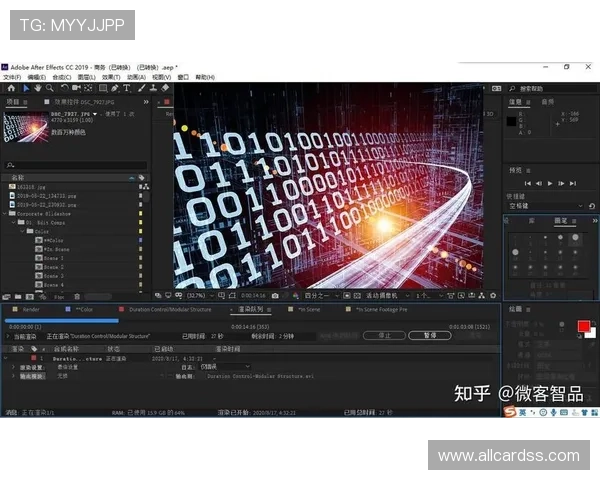This screenshot has width=600, height=480.
Task: Open the Effect menu
Action: point(111,77)
